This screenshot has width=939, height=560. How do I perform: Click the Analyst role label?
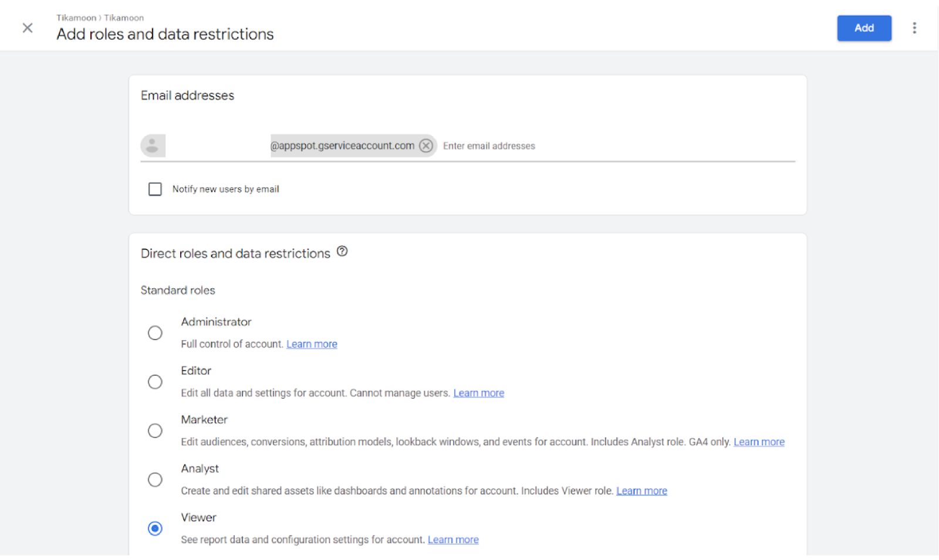point(200,469)
